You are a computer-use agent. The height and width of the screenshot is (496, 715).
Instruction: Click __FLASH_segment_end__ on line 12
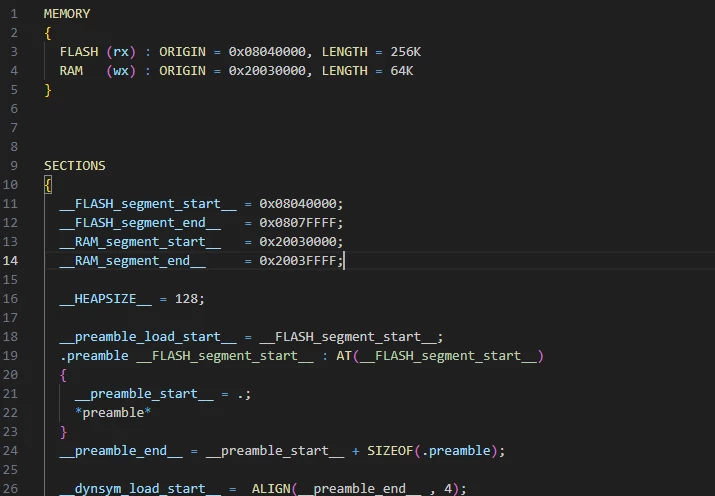[140, 222]
